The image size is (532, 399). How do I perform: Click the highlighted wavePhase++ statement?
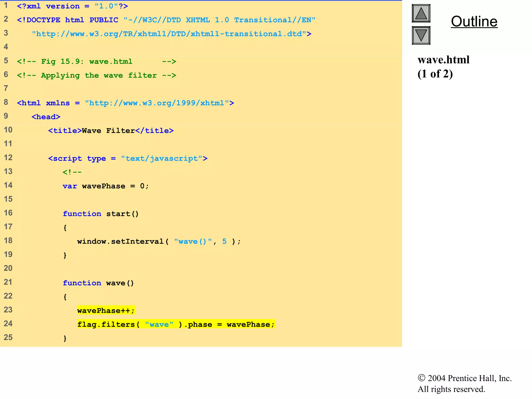pos(106,310)
